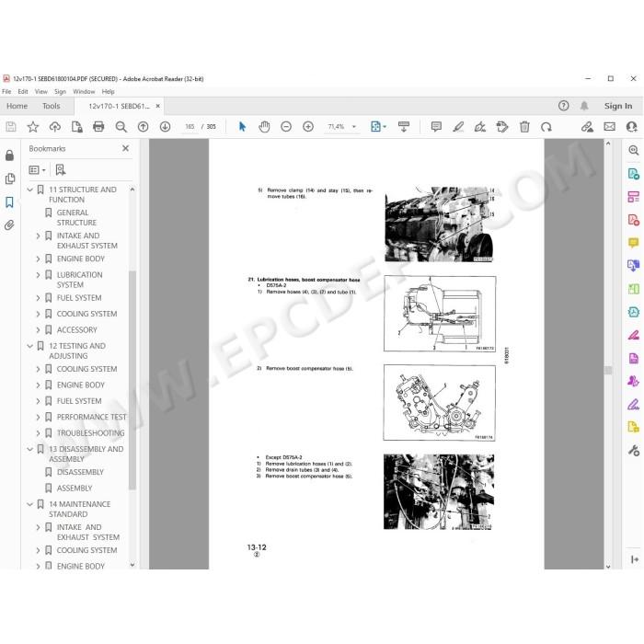Zoom in with plus icon
The image size is (644, 644).
pos(308,127)
